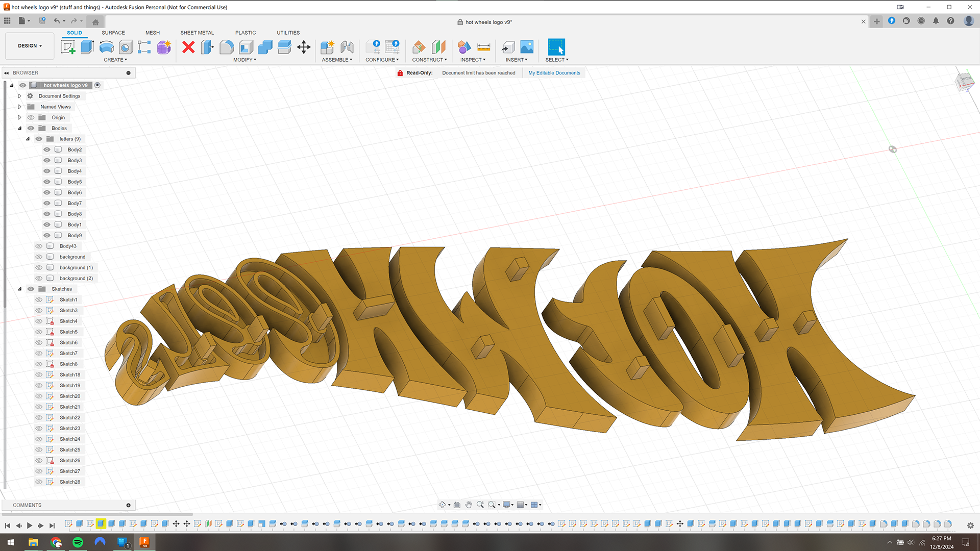Screen dimensions: 980x551
Task: Switch to the UTILITIES tab
Action: click(288, 33)
